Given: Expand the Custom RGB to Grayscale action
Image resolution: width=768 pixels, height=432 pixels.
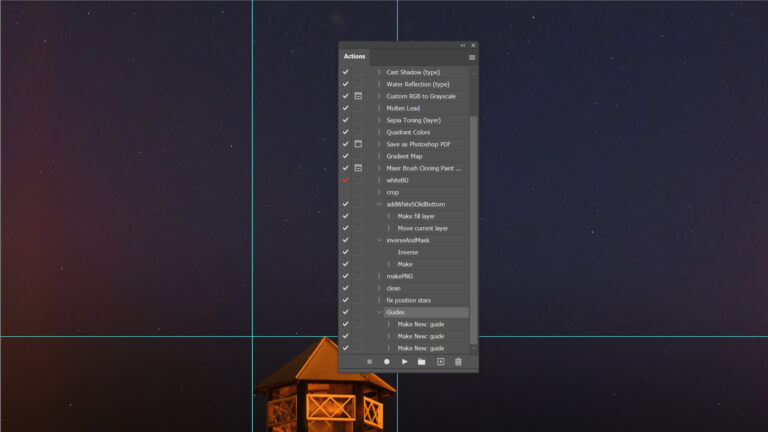Looking at the screenshot, I should [379, 96].
